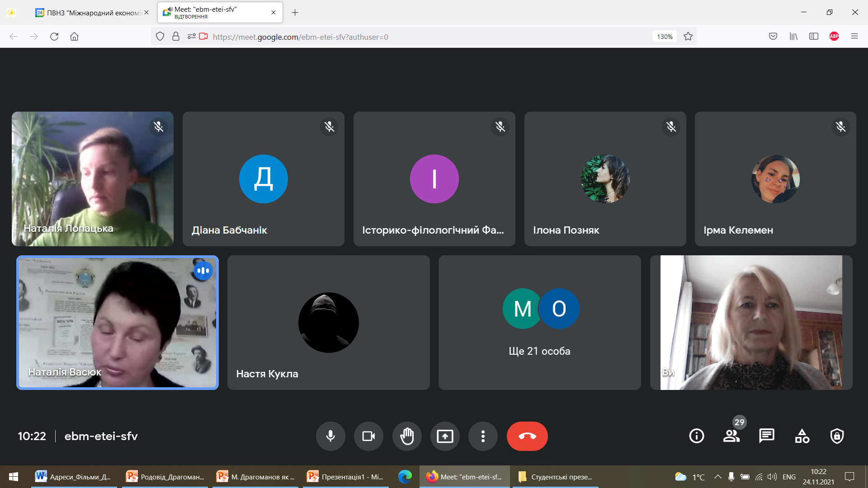The width and height of the screenshot is (868, 488).
Task: Save page to Pocket
Action: coord(773,37)
